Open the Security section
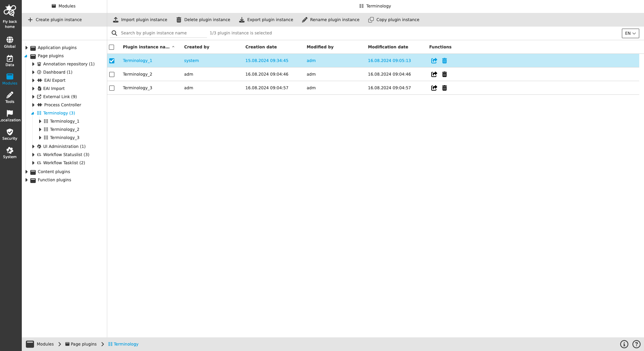This screenshot has width=644, height=351. [10, 134]
